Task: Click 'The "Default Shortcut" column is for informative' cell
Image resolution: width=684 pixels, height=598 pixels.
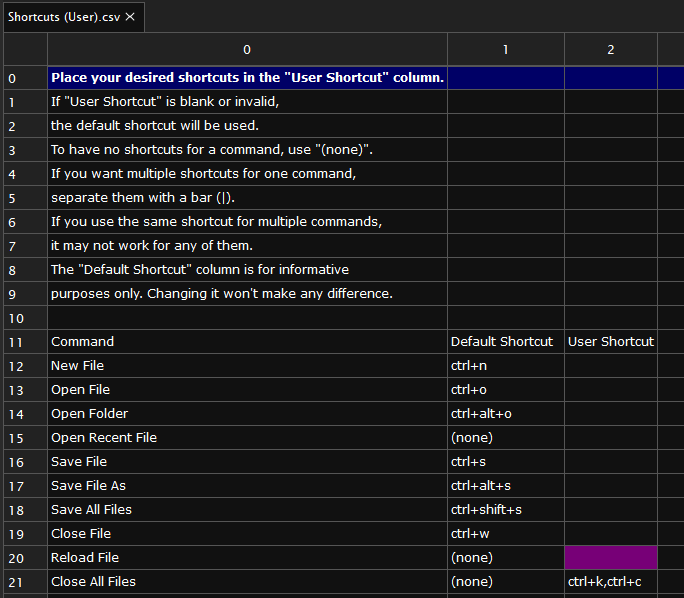Action: tap(247, 270)
